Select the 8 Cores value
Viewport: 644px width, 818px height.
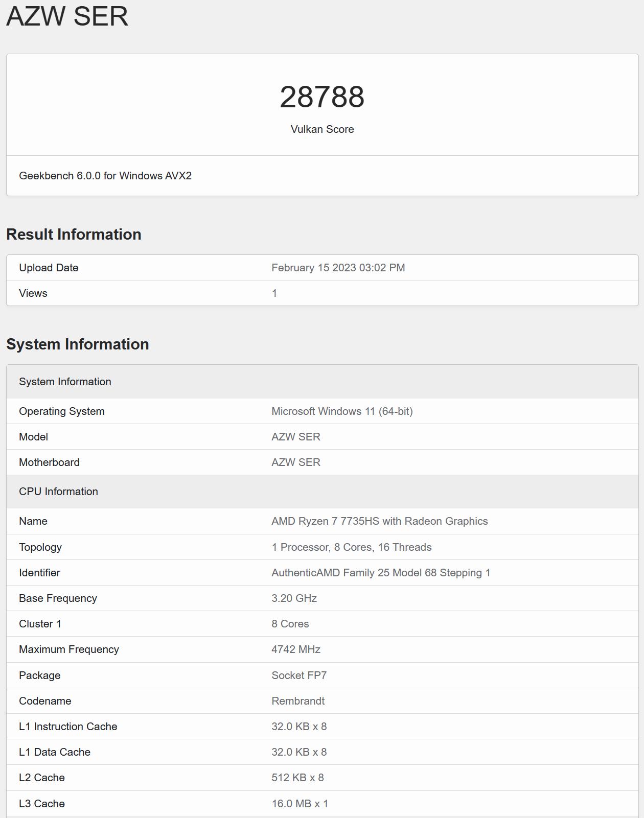tap(290, 624)
